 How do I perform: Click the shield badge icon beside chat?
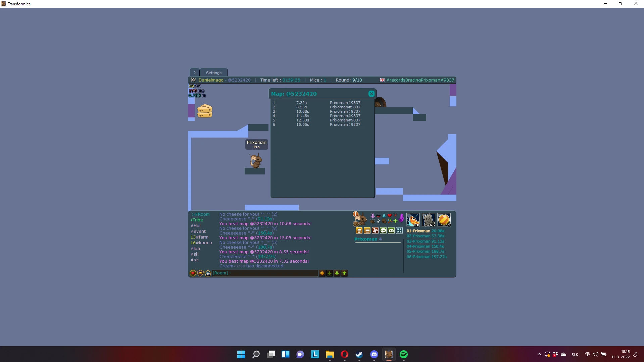[x=200, y=273]
